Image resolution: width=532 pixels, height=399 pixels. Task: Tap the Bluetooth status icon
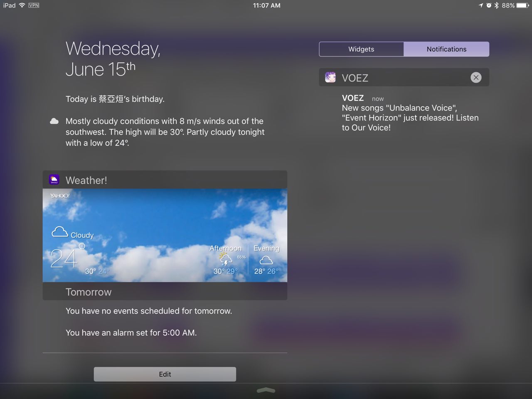tap(496, 5)
